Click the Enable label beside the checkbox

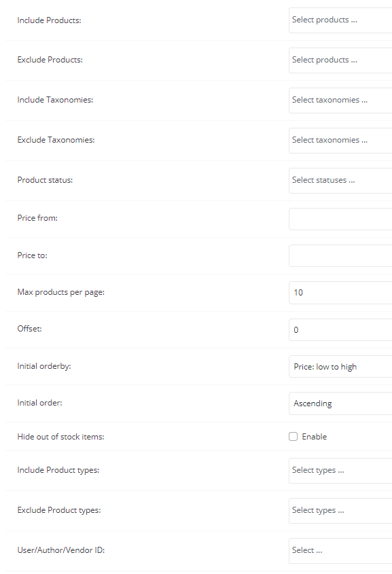pyautogui.click(x=314, y=436)
